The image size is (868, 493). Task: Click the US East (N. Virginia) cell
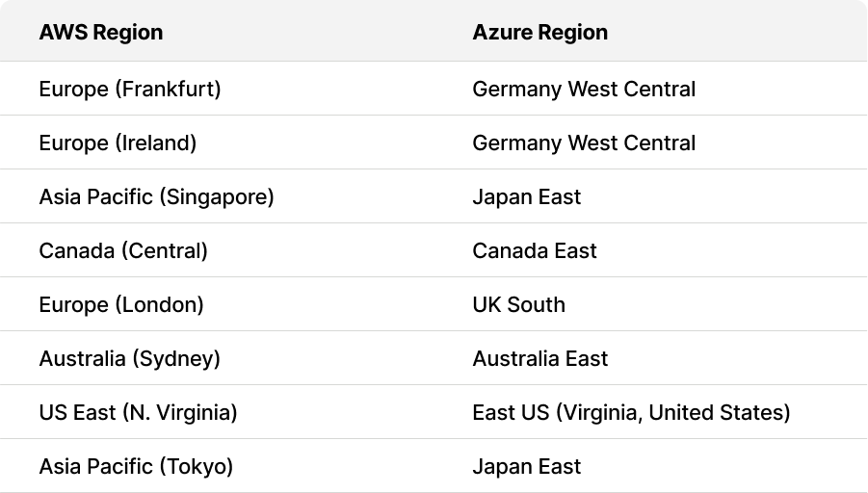(138, 412)
